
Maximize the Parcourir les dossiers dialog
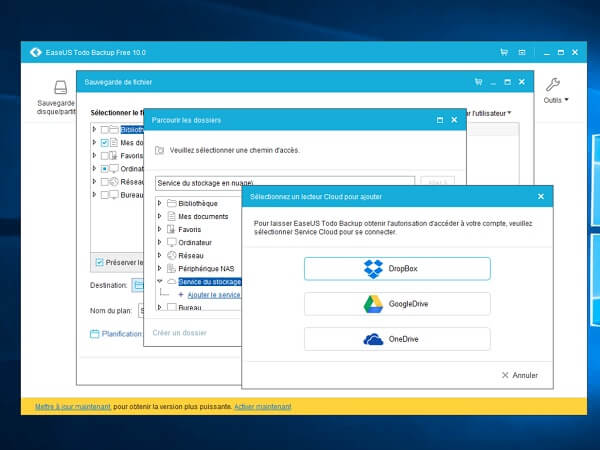(440, 120)
